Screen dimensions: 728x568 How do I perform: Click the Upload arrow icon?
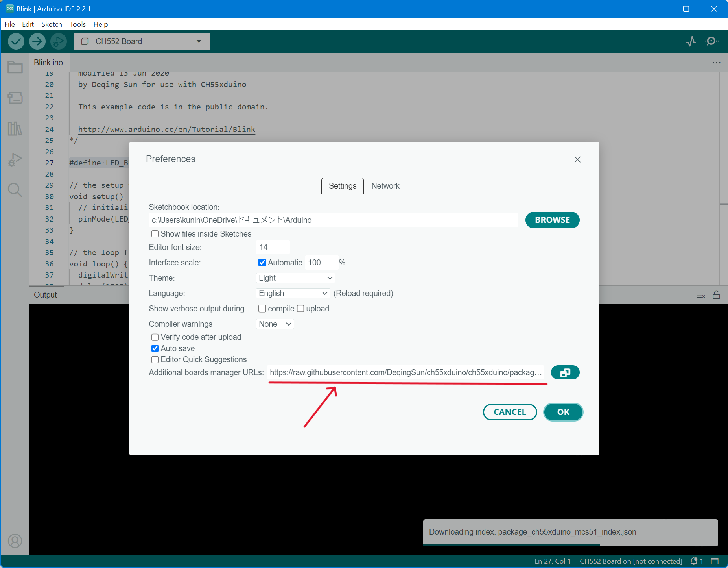point(37,41)
